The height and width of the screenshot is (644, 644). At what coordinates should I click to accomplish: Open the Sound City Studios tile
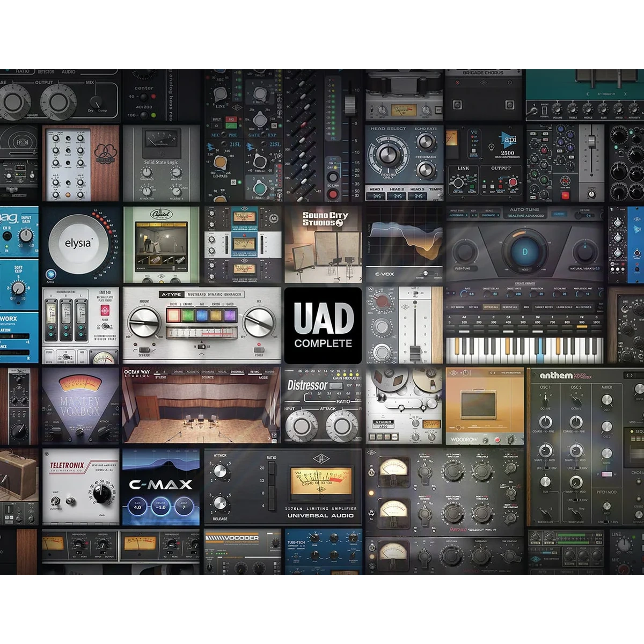pos(323,245)
